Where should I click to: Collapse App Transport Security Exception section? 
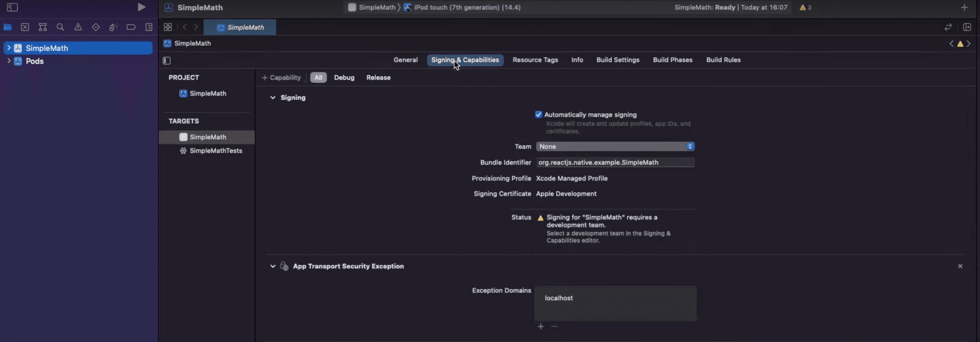coord(273,267)
